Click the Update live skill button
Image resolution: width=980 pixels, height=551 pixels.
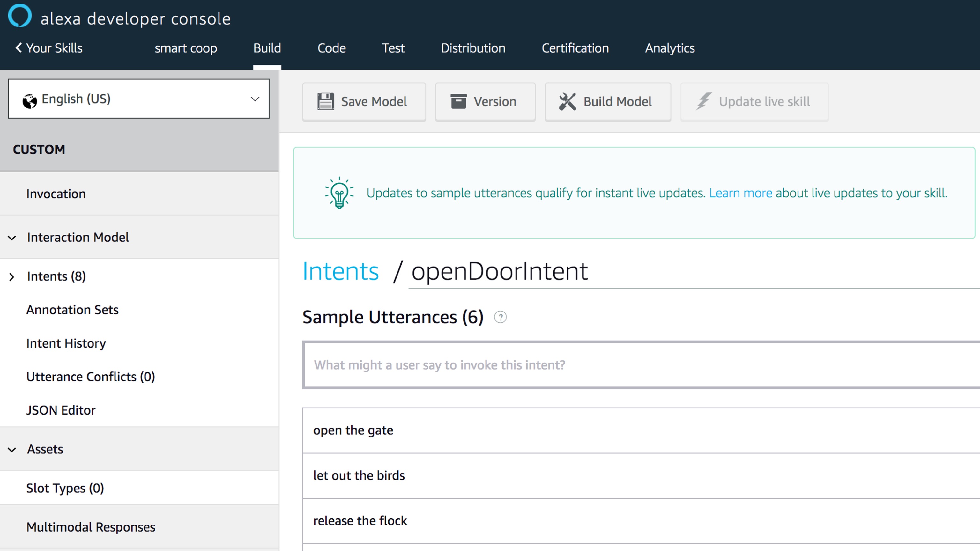(754, 101)
